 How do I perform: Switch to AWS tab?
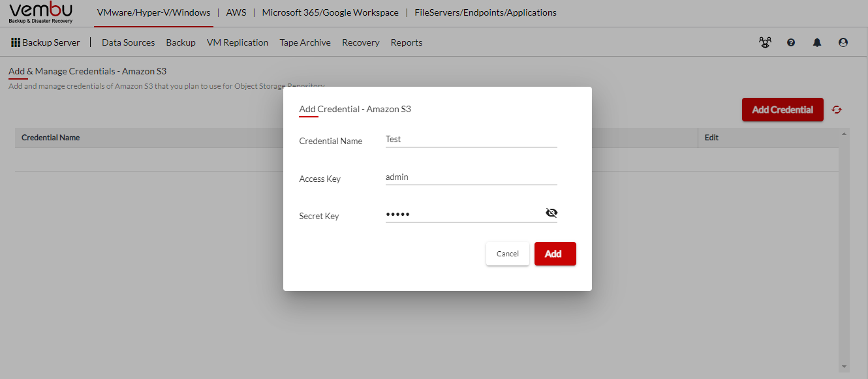click(236, 12)
